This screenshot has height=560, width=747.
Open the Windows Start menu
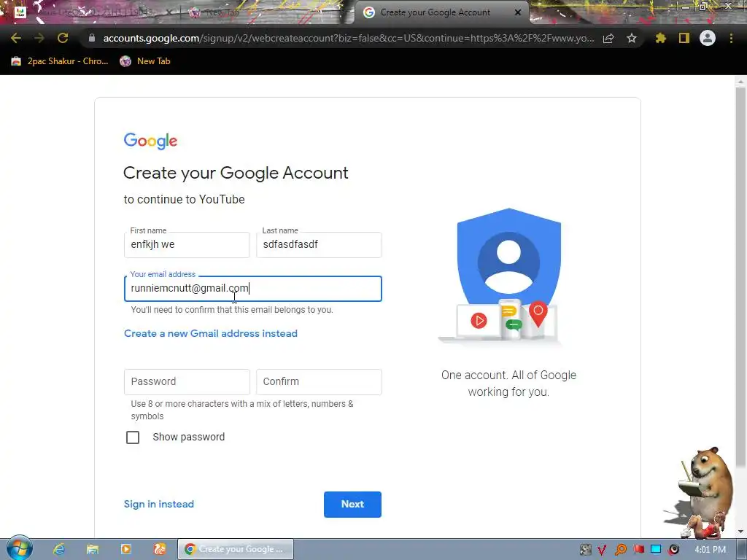tap(19, 549)
